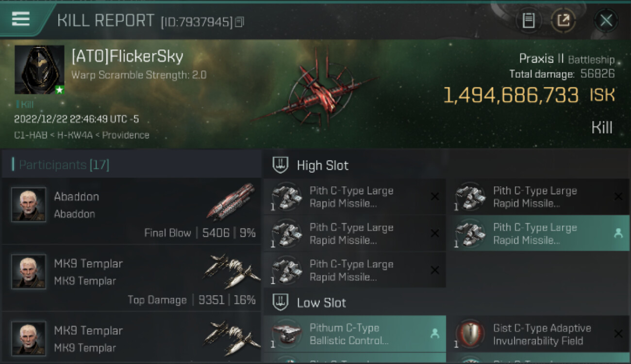This screenshot has height=364, width=631.
Task: Copy the kill report ID icon
Action: click(239, 22)
